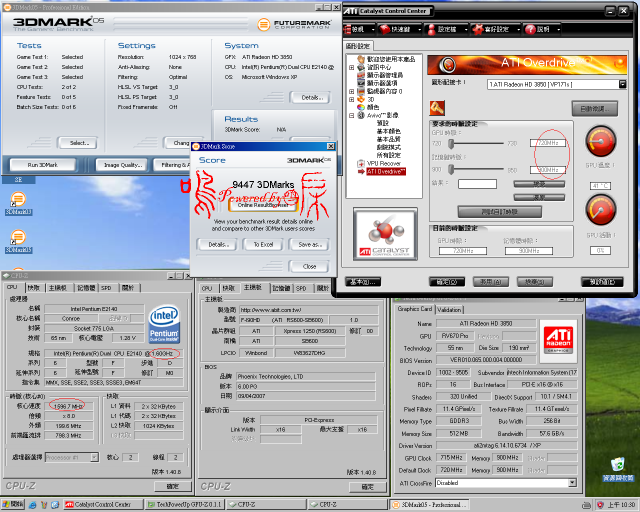Switch to Catalyst Control Center taskbar button
640x512 pixels.
click(x=103, y=505)
